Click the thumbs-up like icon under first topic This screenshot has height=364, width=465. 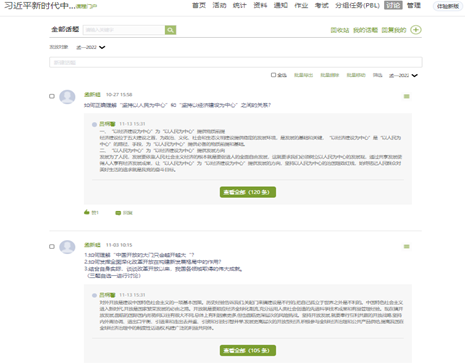click(87, 212)
